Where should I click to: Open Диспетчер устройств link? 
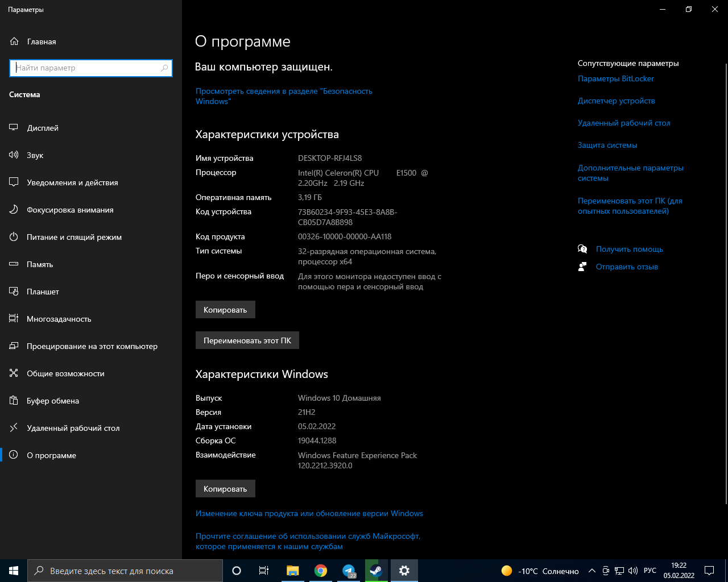[617, 101]
